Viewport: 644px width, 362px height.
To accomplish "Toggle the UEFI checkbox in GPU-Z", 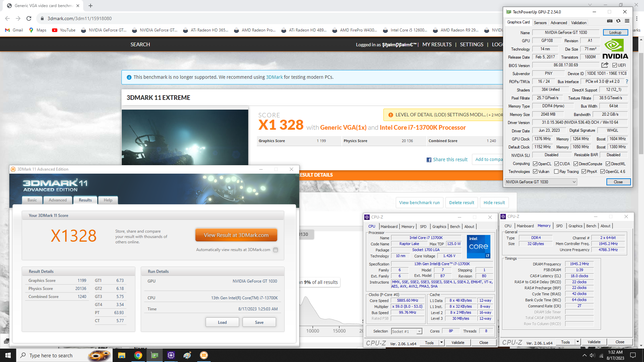I will 614,65.
